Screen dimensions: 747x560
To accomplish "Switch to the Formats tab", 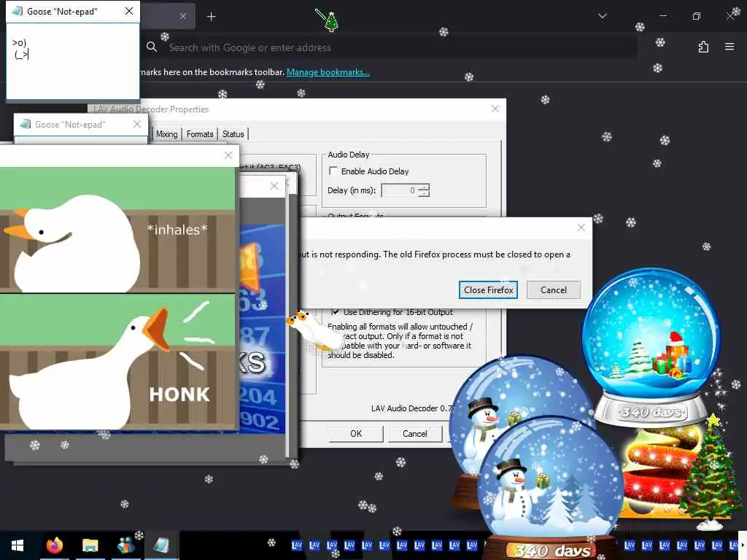I will click(200, 134).
